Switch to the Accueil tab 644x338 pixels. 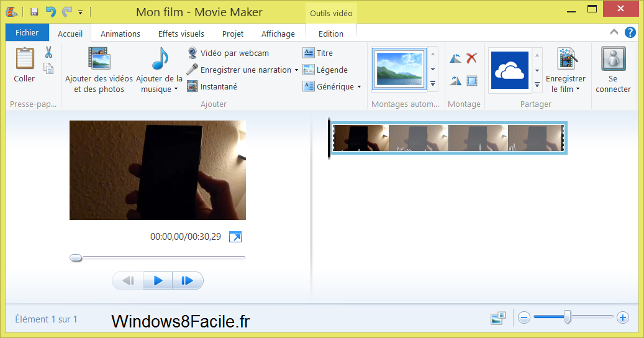(70, 34)
